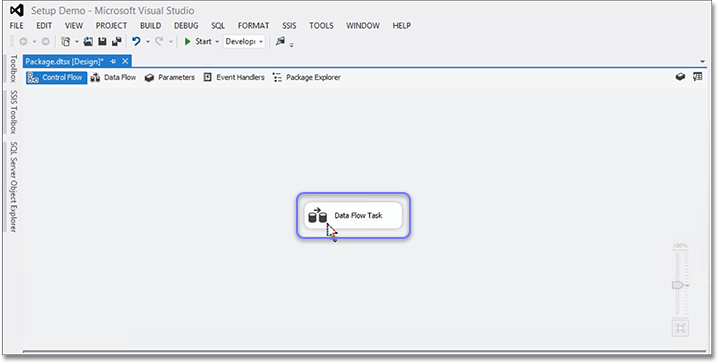Open the TOOLS menu
The image size is (718, 363).
coord(321,26)
